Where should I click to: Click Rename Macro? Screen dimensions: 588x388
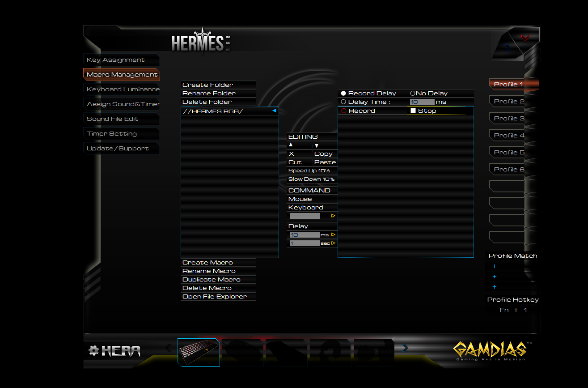click(218, 271)
